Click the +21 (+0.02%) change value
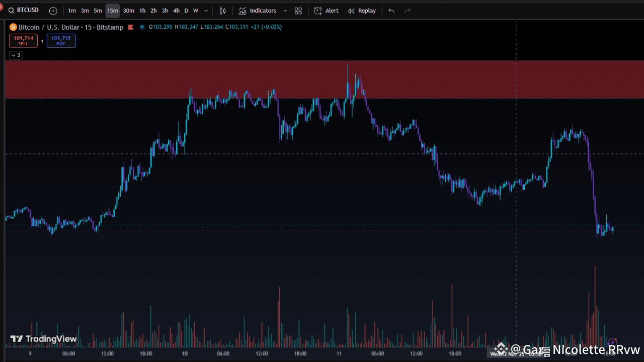 266,27
